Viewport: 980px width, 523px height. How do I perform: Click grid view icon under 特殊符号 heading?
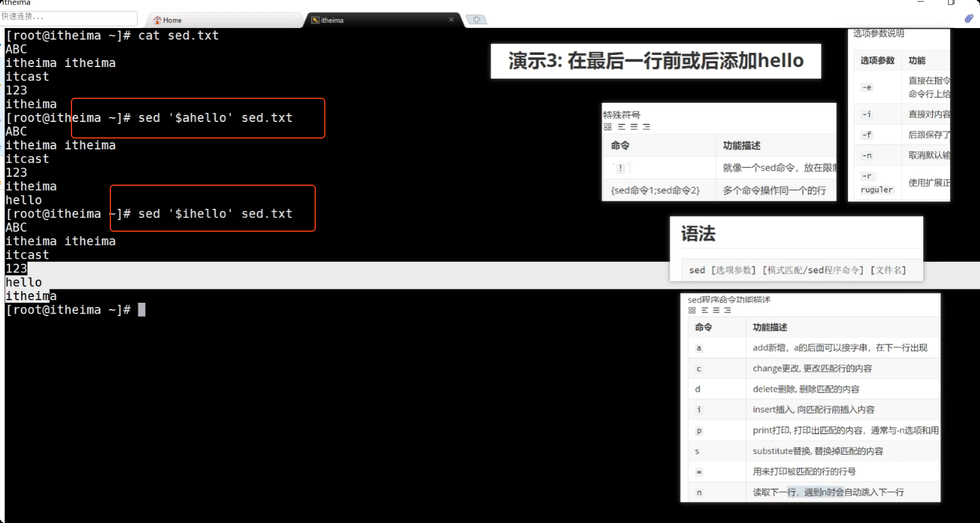[607, 127]
